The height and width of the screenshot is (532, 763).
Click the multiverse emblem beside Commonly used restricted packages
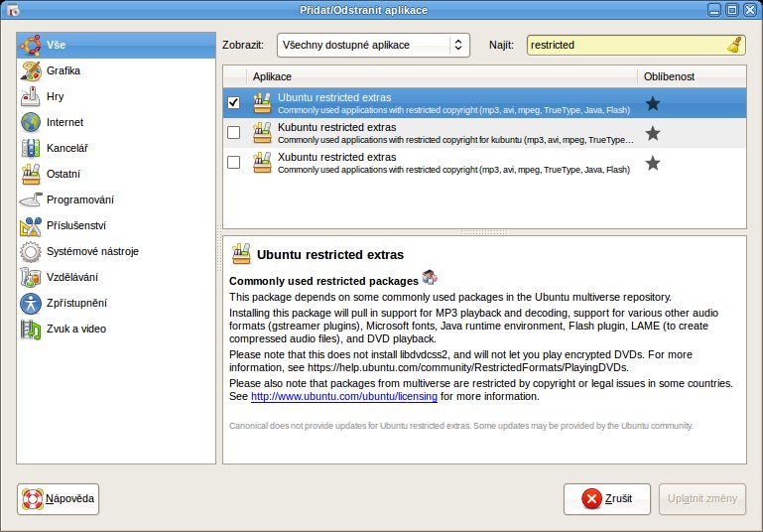point(430,278)
